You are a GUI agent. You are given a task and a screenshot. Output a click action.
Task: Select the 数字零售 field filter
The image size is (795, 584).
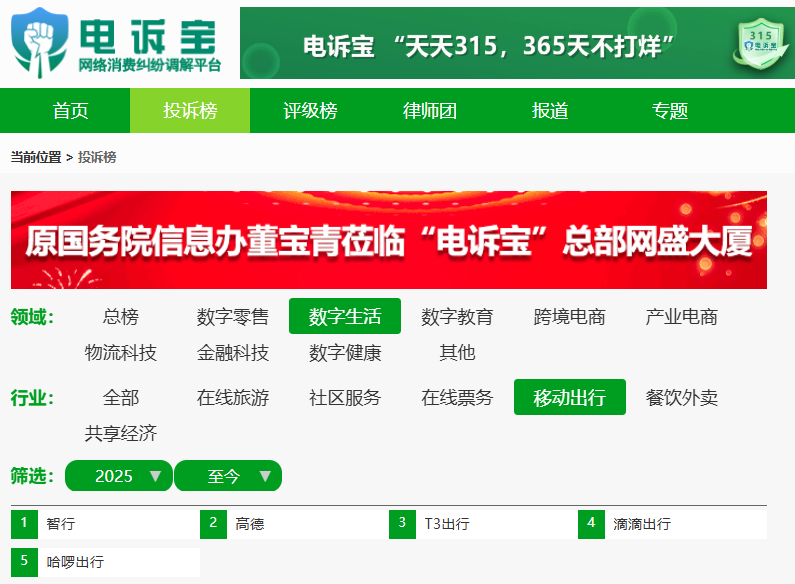233,317
